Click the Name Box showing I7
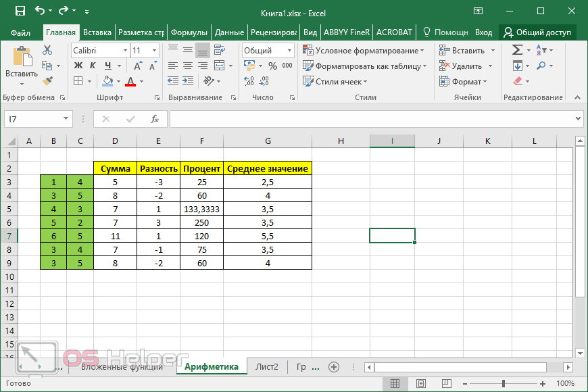The height and width of the screenshot is (392, 588). click(x=38, y=119)
